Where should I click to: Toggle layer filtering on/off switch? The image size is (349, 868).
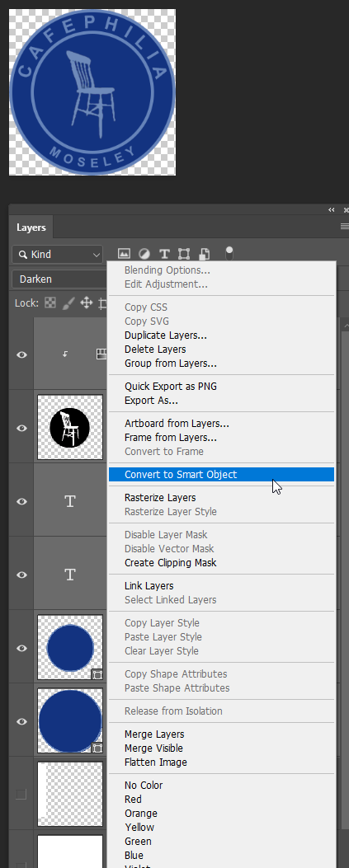(x=229, y=254)
